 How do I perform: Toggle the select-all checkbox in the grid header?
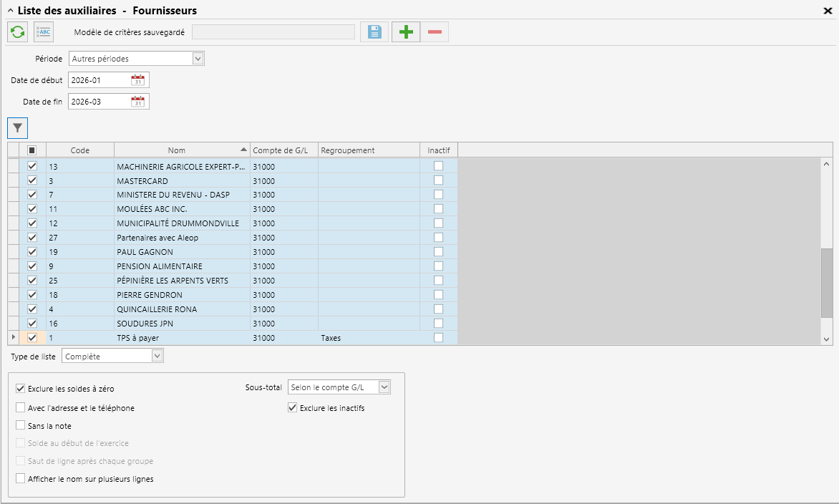(x=32, y=150)
